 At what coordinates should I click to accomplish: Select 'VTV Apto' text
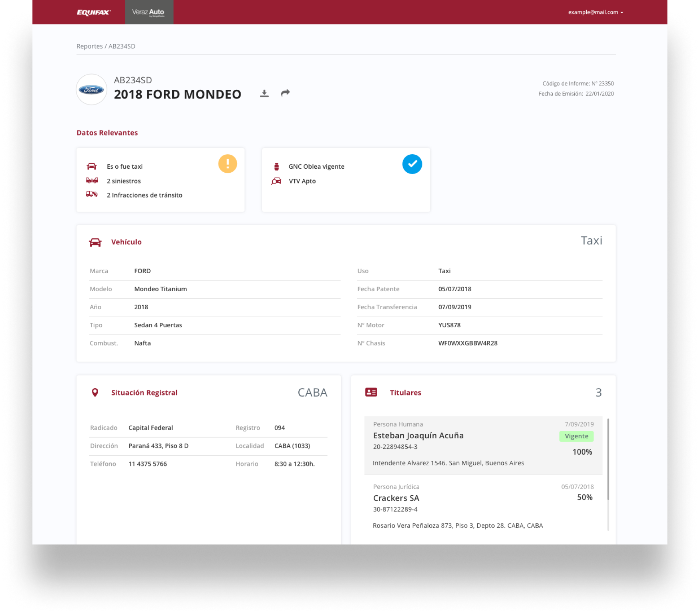pyautogui.click(x=302, y=181)
